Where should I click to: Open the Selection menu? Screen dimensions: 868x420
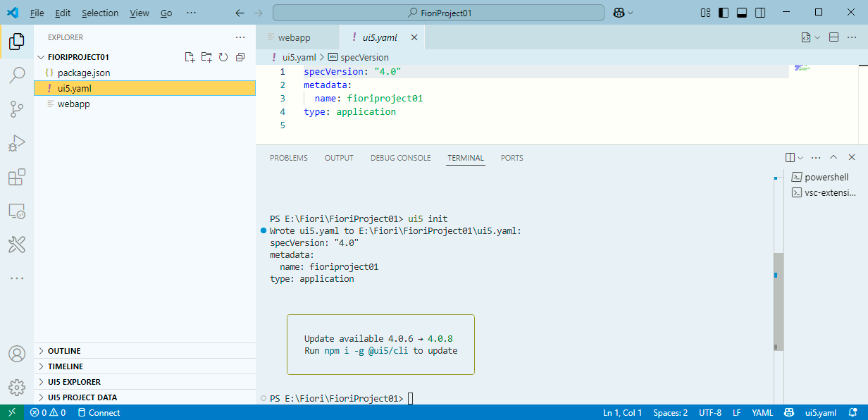tap(100, 13)
